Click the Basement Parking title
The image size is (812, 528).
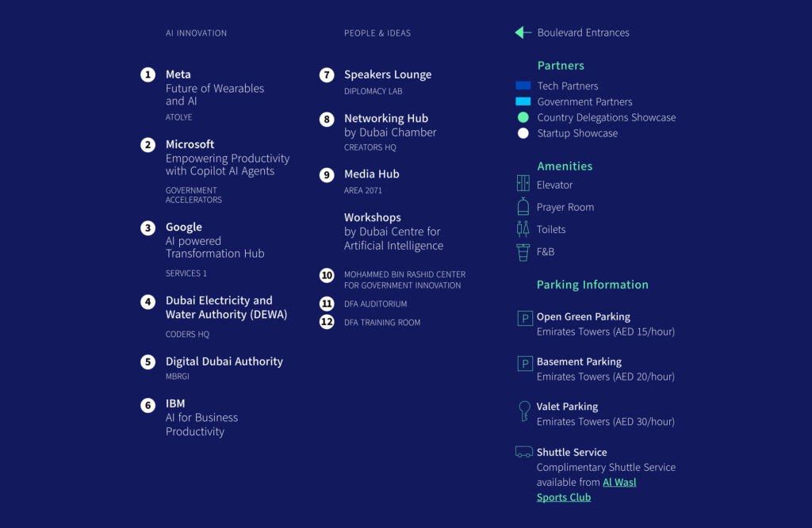tap(579, 362)
